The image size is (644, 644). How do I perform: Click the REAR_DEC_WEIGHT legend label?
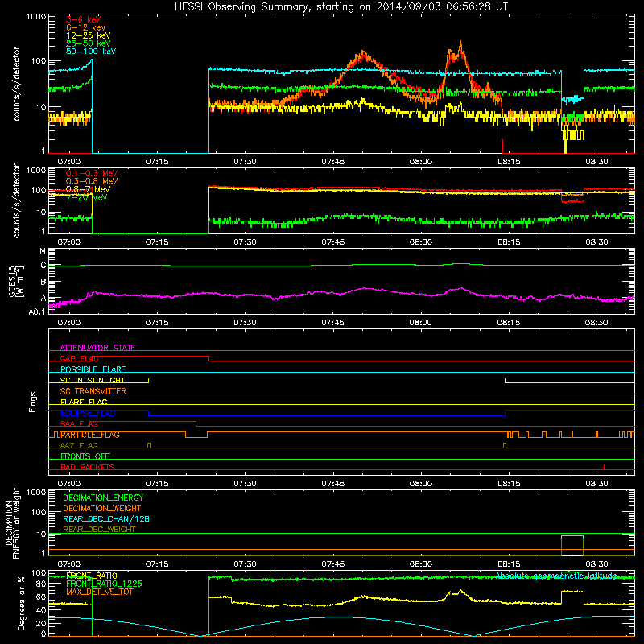pos(99,530)
